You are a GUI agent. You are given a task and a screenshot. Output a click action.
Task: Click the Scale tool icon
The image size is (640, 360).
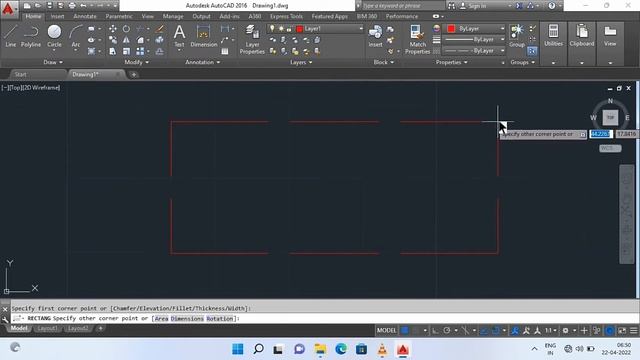127,51
